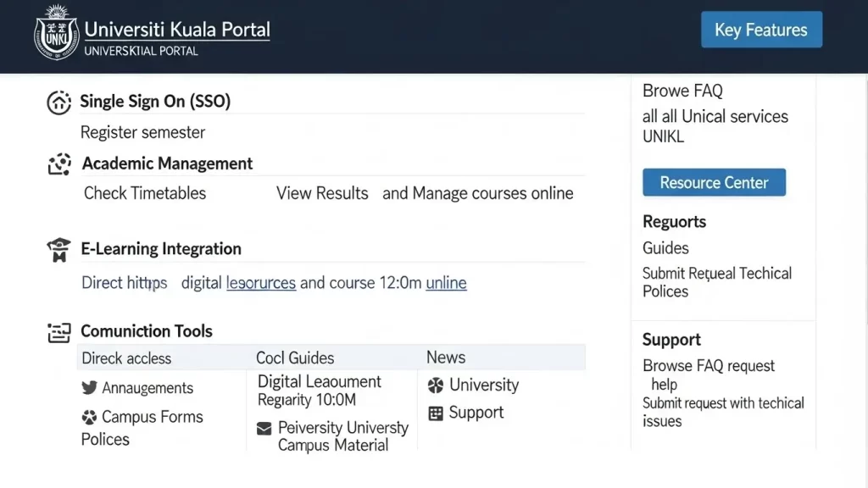Click the grid icon beside Support
Image resolution: width=868 pixels, height=488 pixels.
point(436,413)
